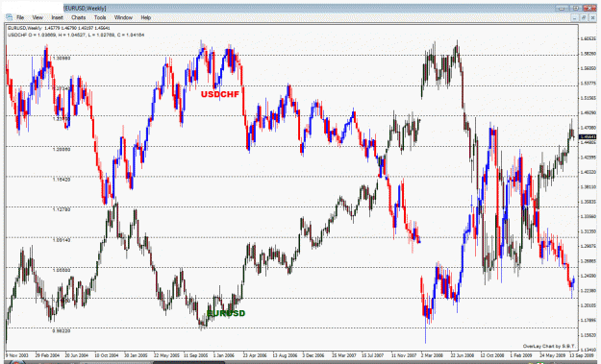This screenshot has height=364, width=601.
Task: Click the 12 Oct 2008 date label
Action: point(492,355)
